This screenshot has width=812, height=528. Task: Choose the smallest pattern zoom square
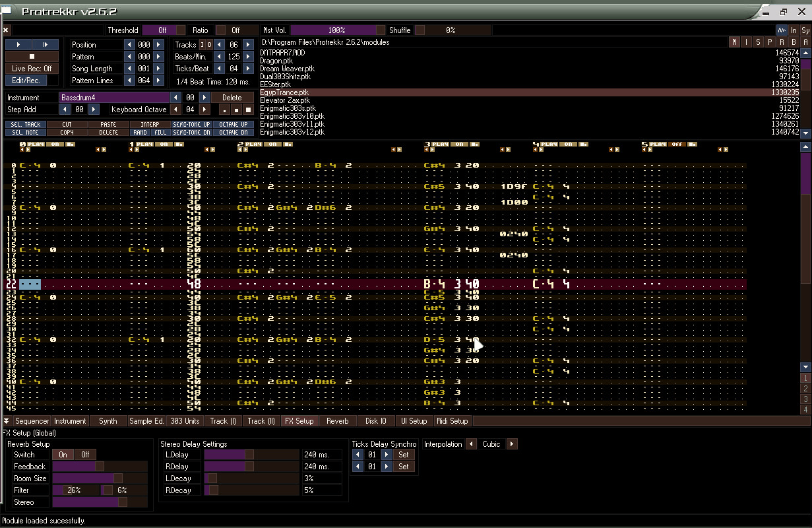(224, 110)
